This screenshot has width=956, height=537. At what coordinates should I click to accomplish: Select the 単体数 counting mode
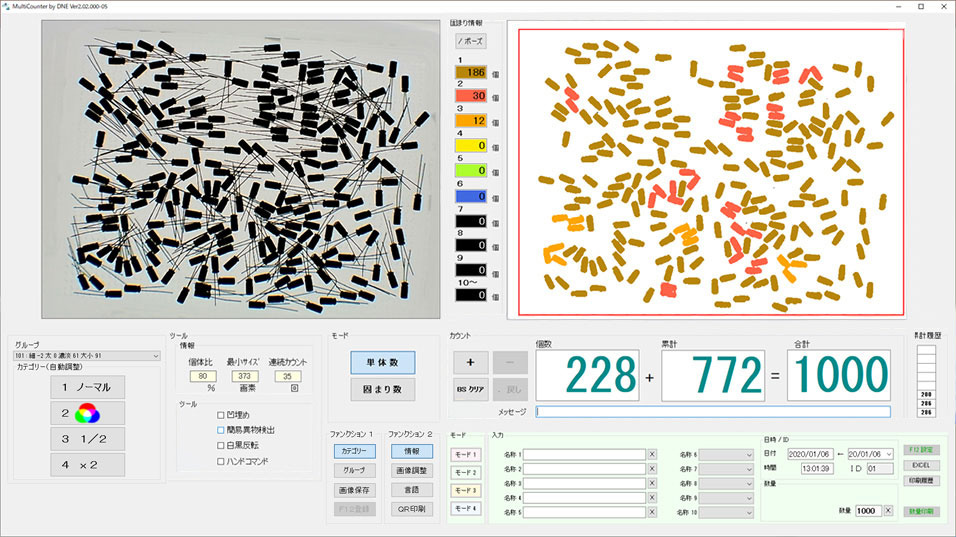tap(382, 363)
